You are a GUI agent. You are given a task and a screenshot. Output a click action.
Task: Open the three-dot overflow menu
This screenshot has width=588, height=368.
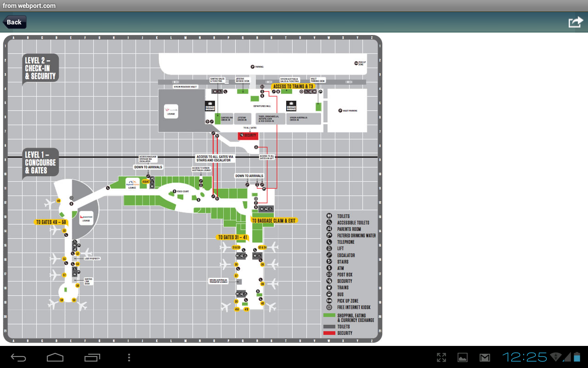coord(129,357)
